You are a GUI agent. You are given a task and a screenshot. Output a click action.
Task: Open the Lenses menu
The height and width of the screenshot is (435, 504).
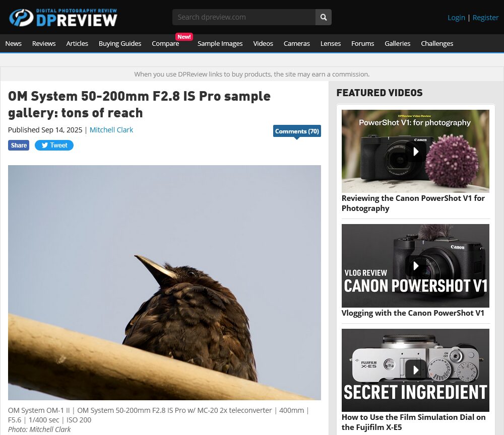click(331, 43)
